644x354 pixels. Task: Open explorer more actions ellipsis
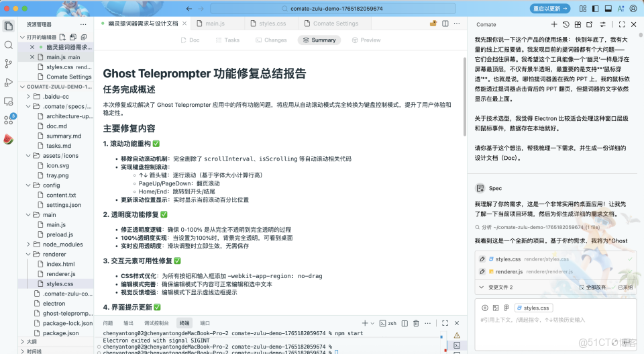click(83, 24)
